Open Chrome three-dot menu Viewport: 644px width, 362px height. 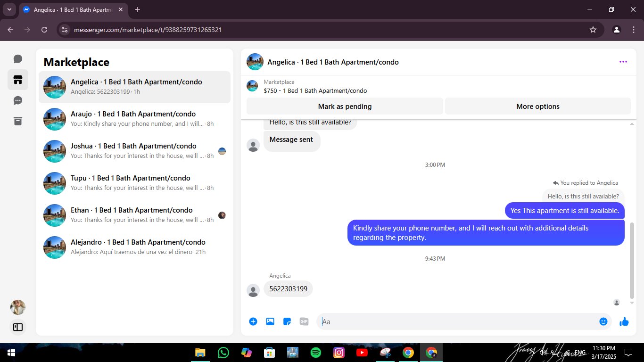coord(634,30)
